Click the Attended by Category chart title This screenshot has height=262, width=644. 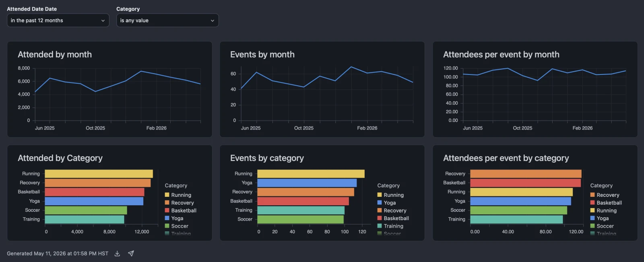60,158
